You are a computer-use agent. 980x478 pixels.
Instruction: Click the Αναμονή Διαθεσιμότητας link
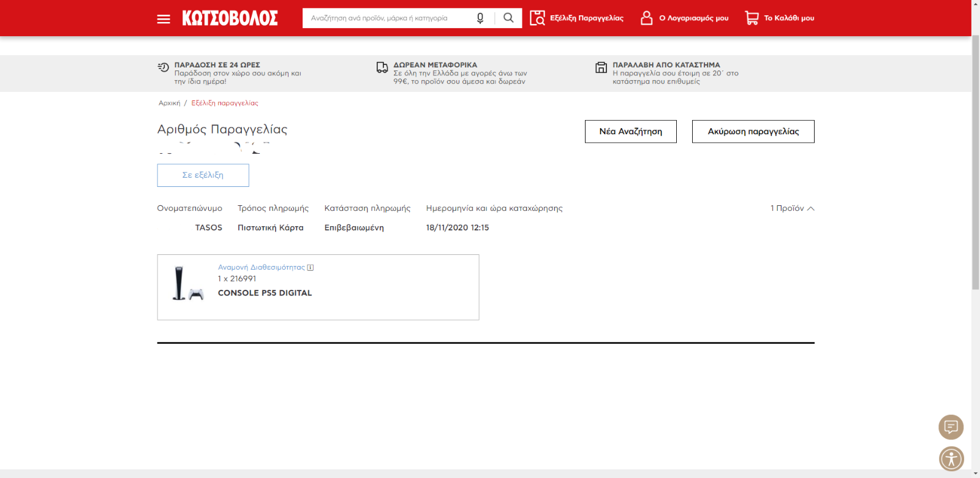click(x=262, y=267)
